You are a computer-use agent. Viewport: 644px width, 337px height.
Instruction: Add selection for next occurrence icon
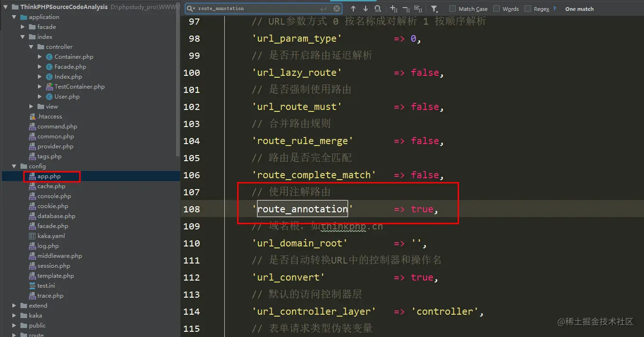[394, 9]
